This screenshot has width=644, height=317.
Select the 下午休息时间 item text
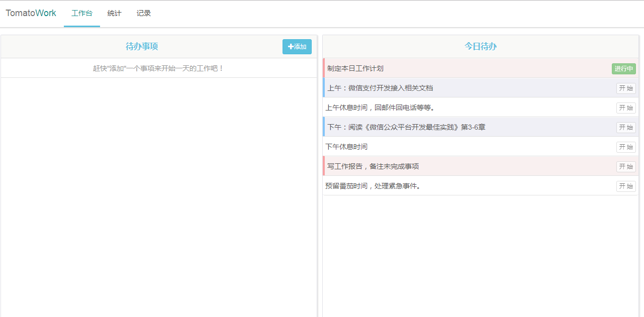(x=346, y=147)
